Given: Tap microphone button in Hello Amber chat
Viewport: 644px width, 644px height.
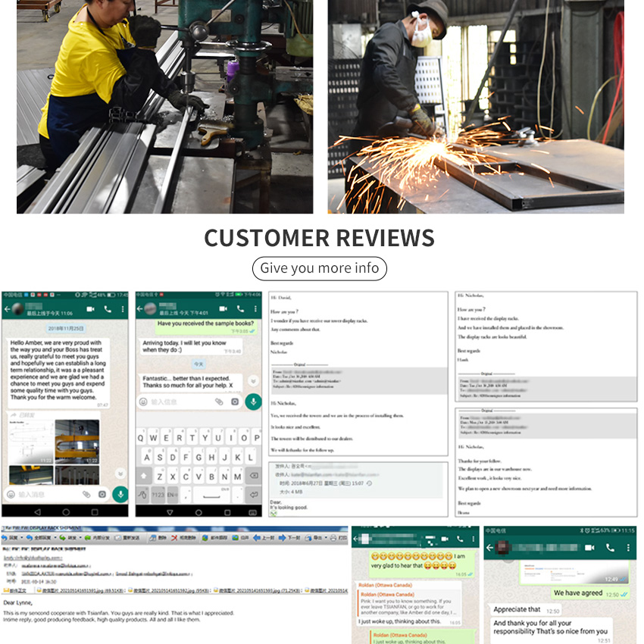Looking at the screenshot, I should pos(120,494).
